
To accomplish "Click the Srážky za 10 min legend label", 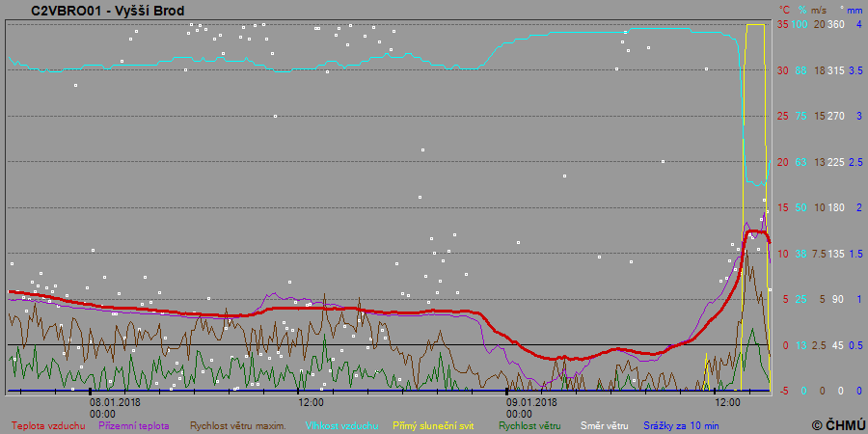I will [x=681, y=424].
